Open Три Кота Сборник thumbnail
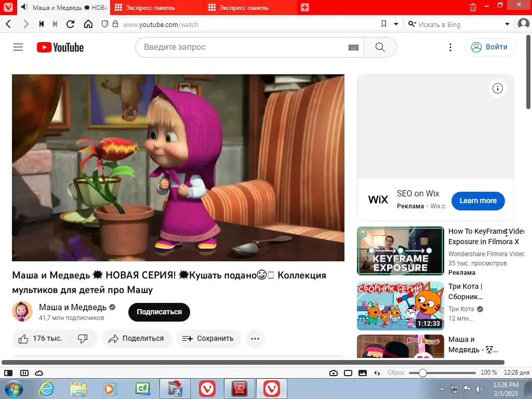The height and width of the screenshot is (399, 532). (401, 305)
